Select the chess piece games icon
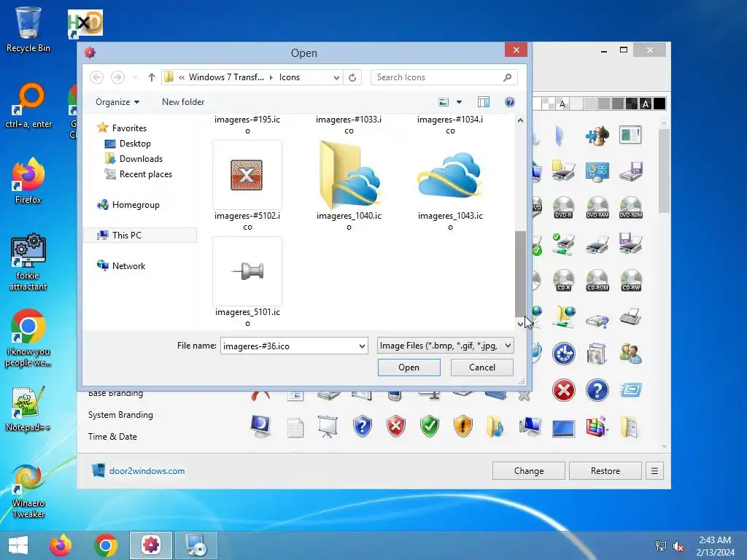747x560 pixels. click(x=597, y=135)
